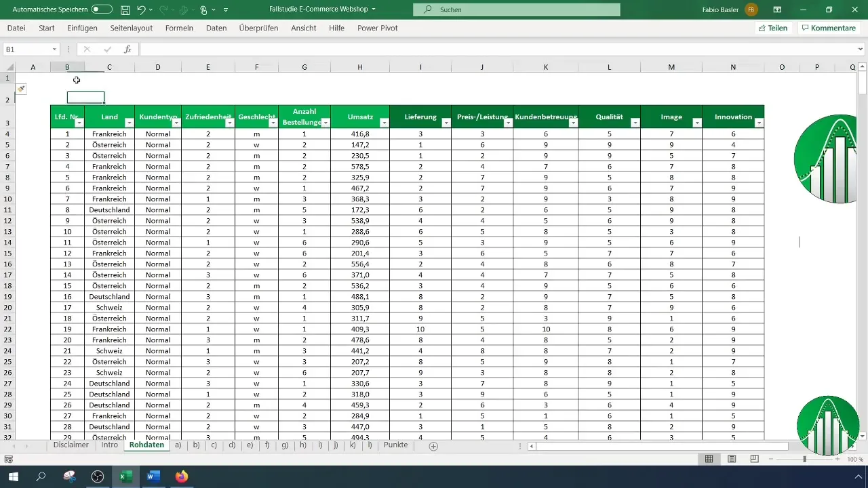Click the 100 % zoom level
Screen dimensions: 868x488
[x=854, y=460]
